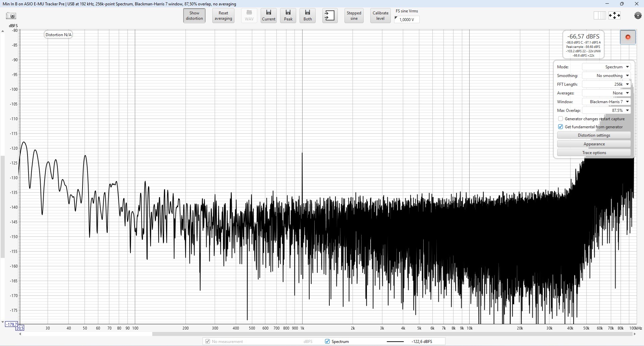Screen dimensions: 644x346
Task: Toggle Show distortion button
Action: pos(195,16)
